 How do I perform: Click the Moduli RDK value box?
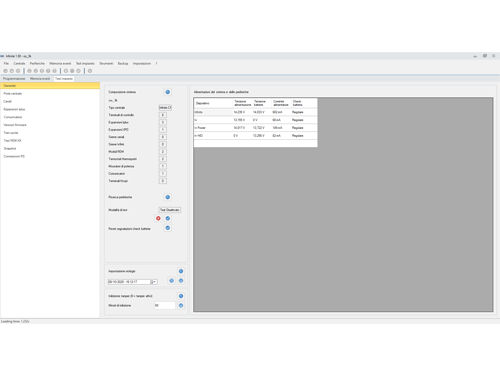pyautogui.click(x=163, y=152)
